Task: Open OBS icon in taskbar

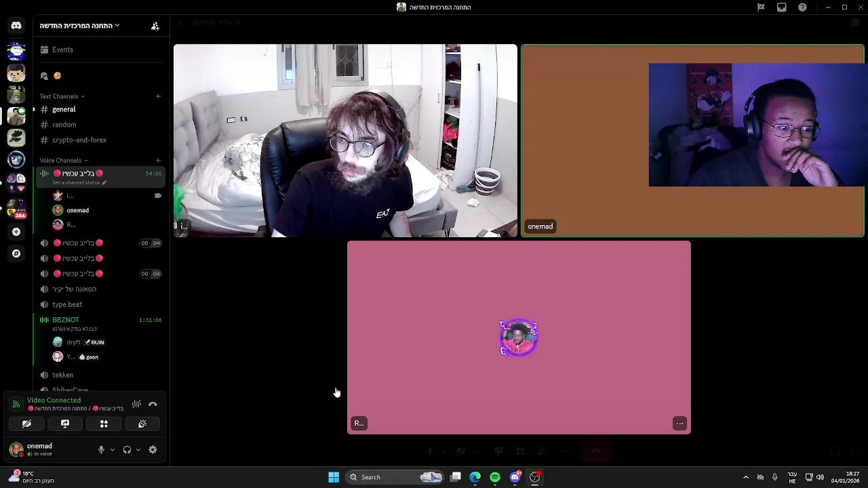Action: [534, 477]
